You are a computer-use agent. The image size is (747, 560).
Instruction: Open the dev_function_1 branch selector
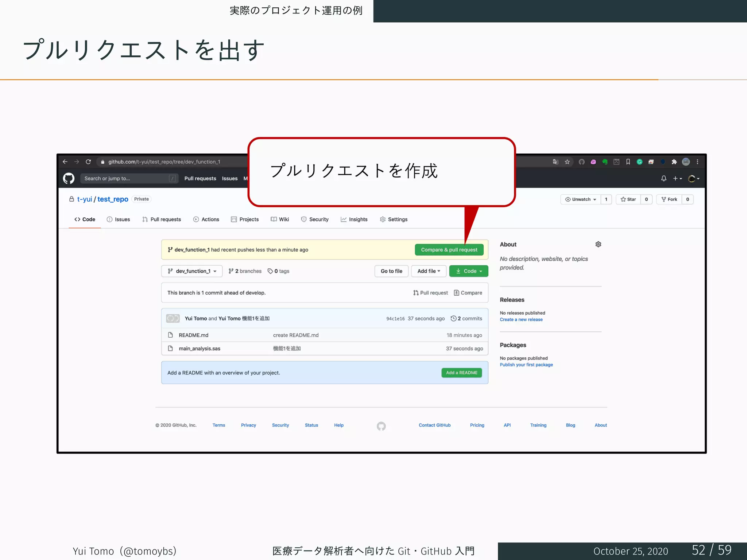[x=192, y=271]
